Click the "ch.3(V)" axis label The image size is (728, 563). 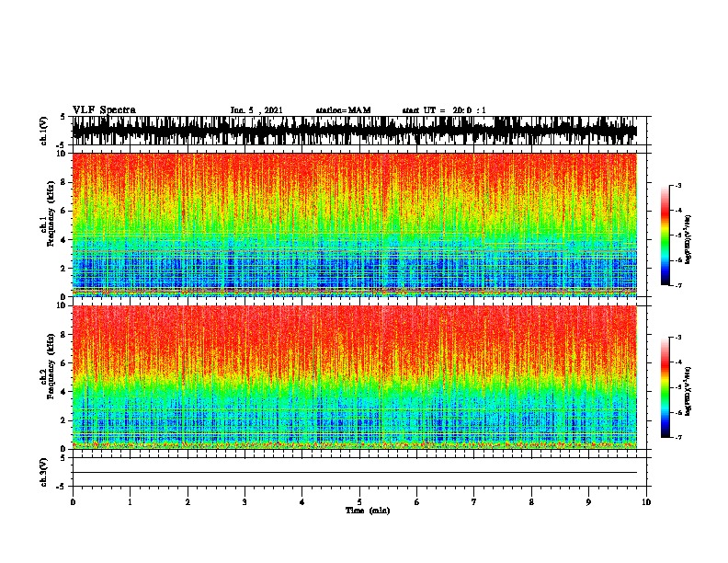pos(44,472)
